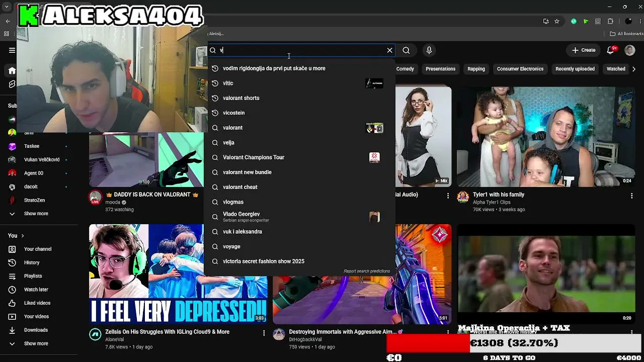This screenshot has height=362, width=644.
Task: Open YouTube notifications bell
Action: coord(611,50)
